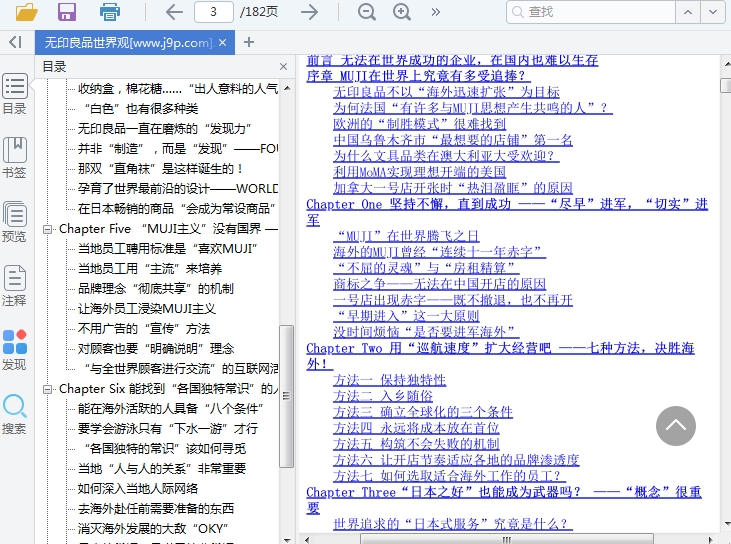Select the 目录 sidebar icon
Image resolution: width=731 pixels, height=544 pixels.
tap(15, 94)
